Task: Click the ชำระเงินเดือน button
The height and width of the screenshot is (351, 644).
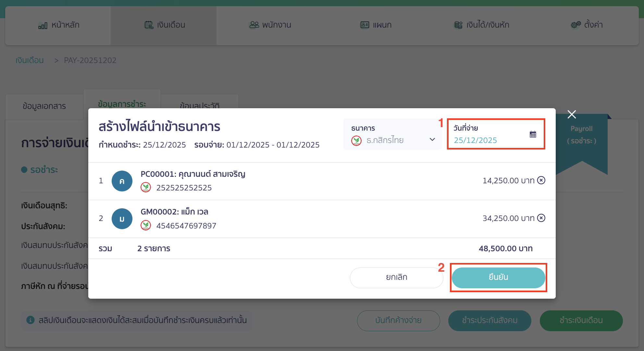Action: click(x=581, y=320)
